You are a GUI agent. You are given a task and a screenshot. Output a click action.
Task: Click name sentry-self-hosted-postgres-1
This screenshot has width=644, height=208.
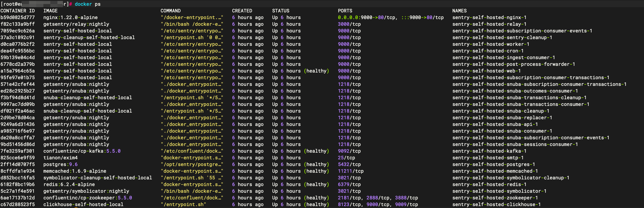[x=494, y=164]
